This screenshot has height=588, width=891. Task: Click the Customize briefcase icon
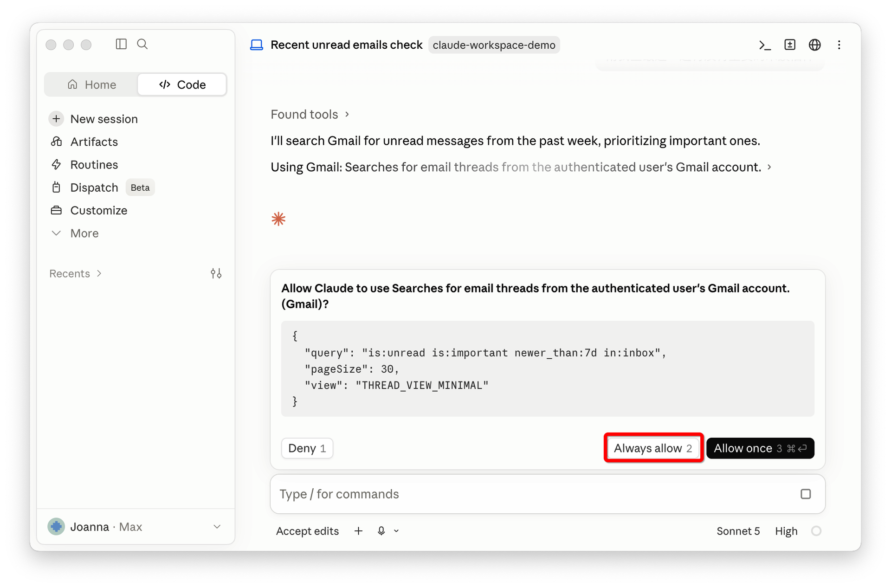coord(56,210)
